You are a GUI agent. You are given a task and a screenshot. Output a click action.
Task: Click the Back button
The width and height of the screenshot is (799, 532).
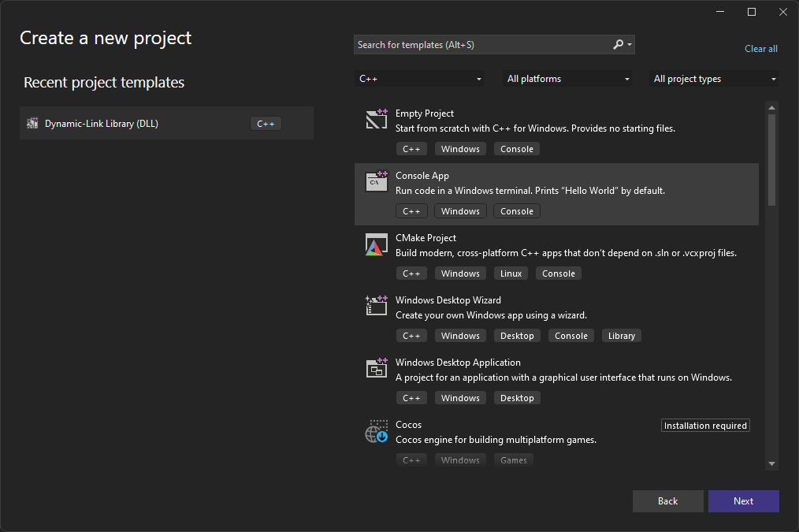(x=667, y=501)
